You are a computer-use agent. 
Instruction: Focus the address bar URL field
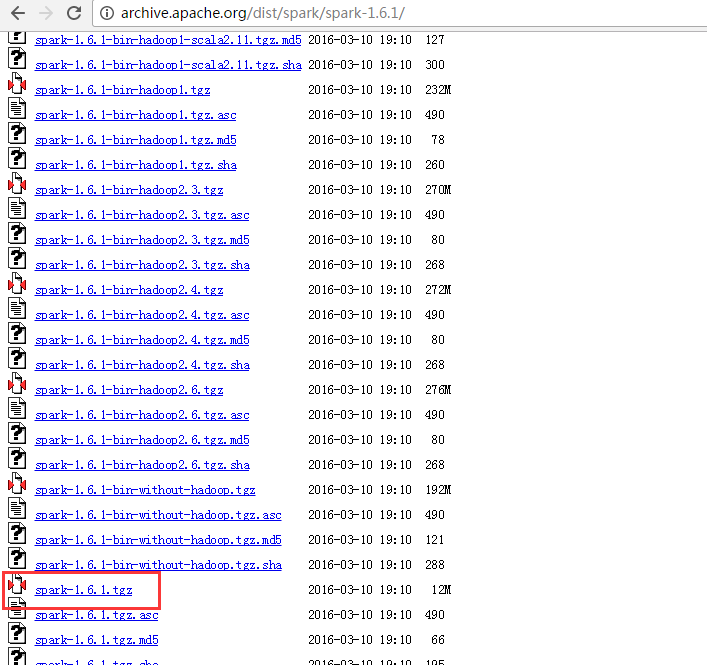point(399,14)
